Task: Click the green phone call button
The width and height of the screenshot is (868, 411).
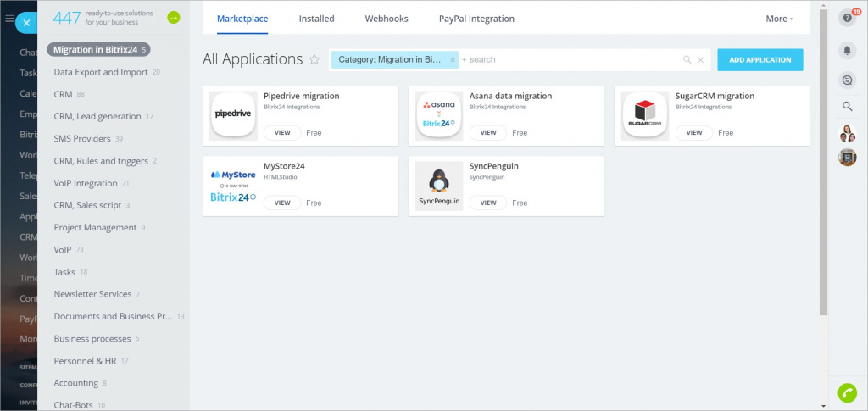Action: (x=847, y=392)
